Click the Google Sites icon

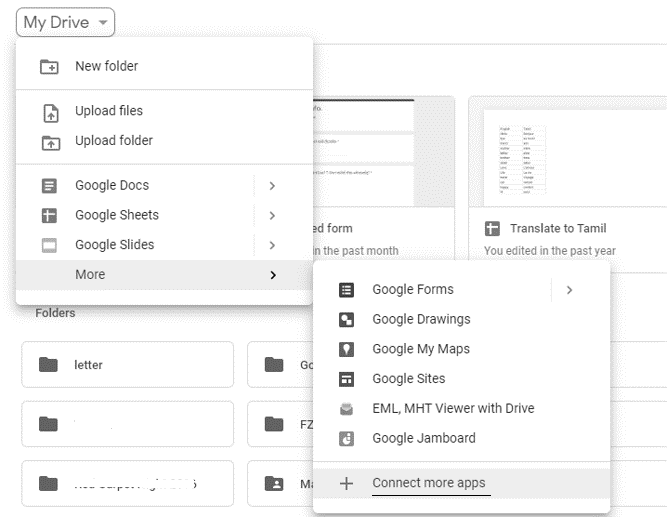346,379
